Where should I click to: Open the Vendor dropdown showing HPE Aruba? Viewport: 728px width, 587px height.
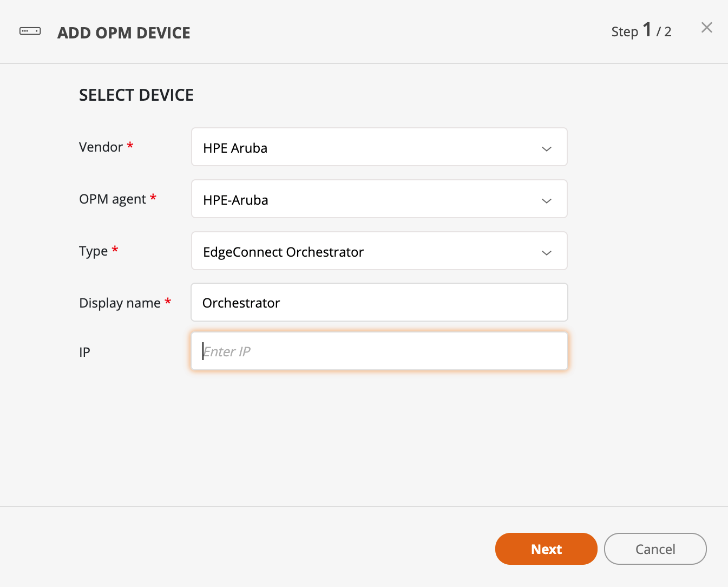[x=368, y=147]
